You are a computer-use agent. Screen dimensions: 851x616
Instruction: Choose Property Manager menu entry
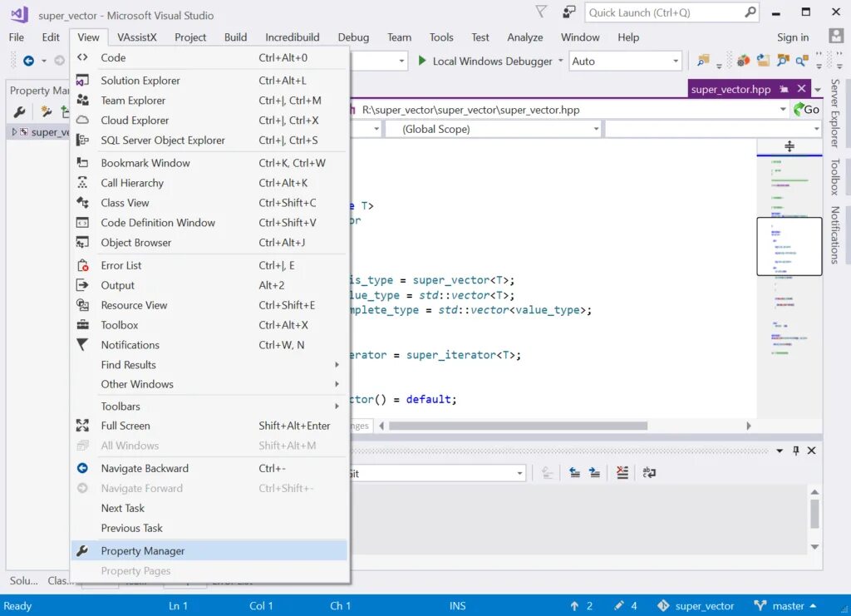(209, 550)
